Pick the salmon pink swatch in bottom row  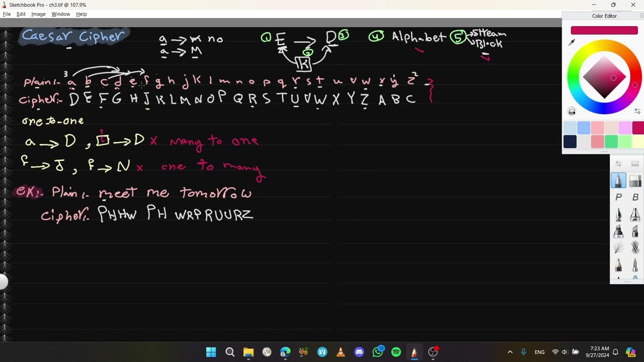pos(597,142)
